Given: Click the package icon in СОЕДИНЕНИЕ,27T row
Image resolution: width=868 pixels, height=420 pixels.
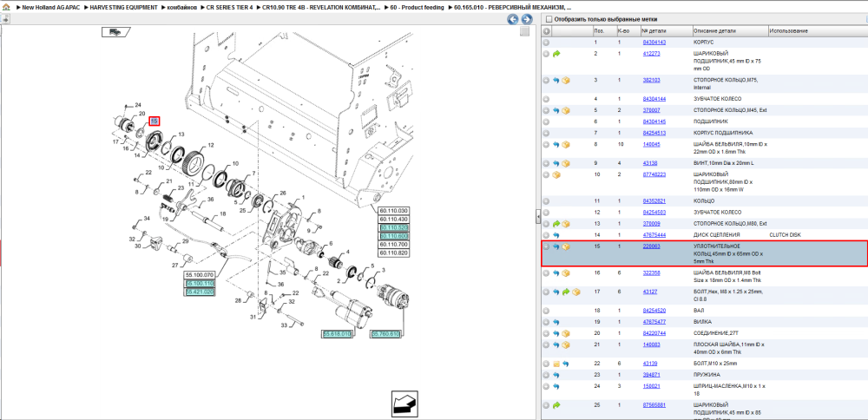Looking at the screenshot, I should coord(566,334).
